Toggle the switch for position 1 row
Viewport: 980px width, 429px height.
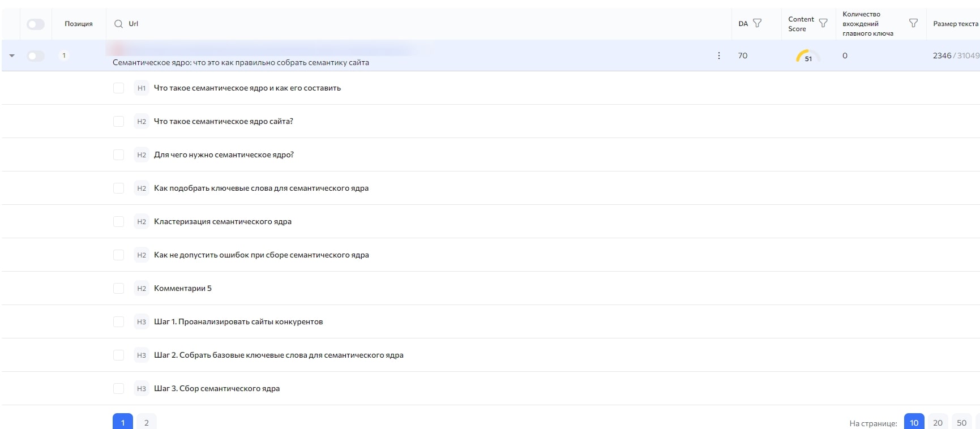point(36,55)
